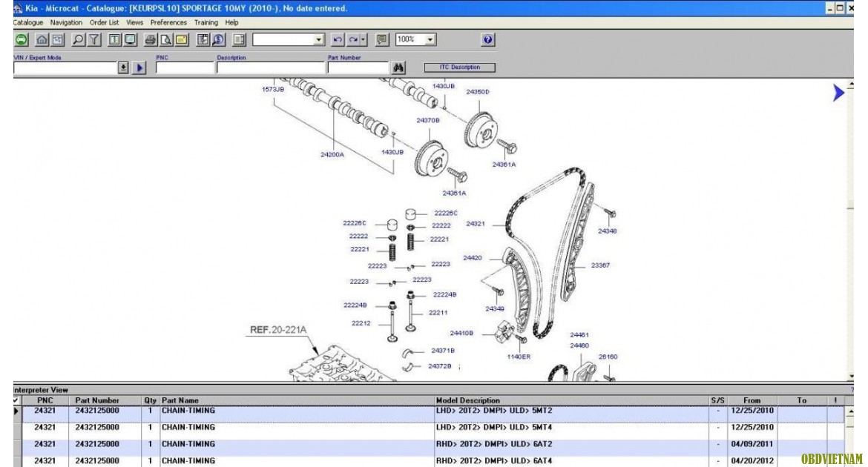Click into the VIN / Expert Mode field
Viewport: 868px width, 467px height.
coord(65,67)
